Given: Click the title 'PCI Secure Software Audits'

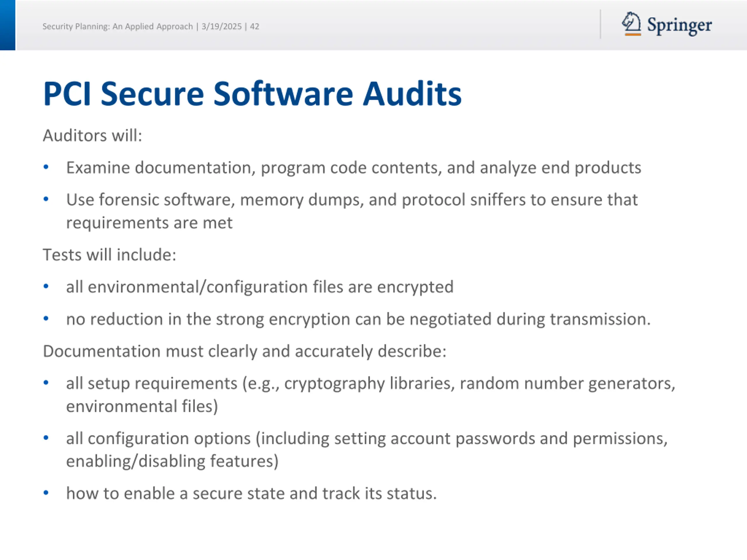Looking at the screenshot, I should pos(252,94).
